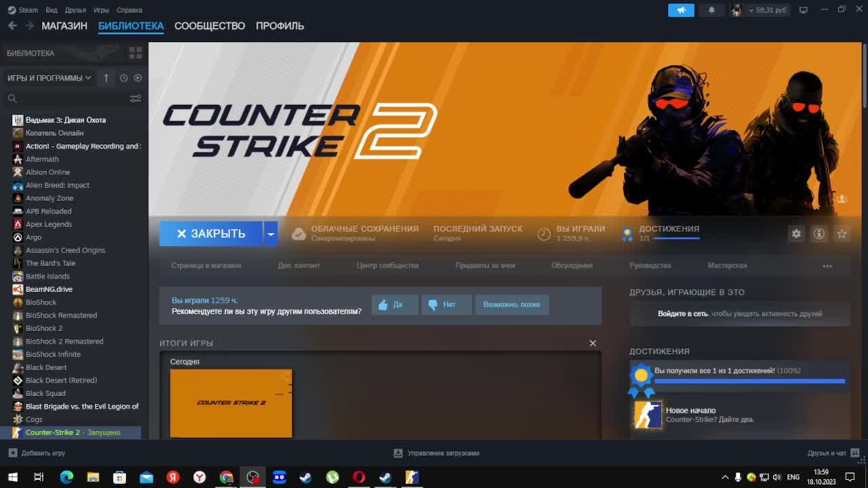Toggle the library grid view icon

tap(136, 53)
